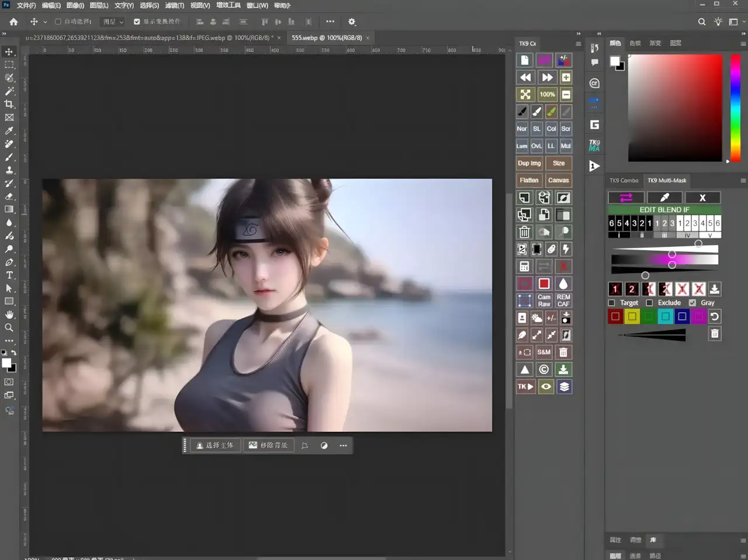Click the 选择主体 select subject button
The height and width of the screenshot is (560, 748).
coord(214,445)
